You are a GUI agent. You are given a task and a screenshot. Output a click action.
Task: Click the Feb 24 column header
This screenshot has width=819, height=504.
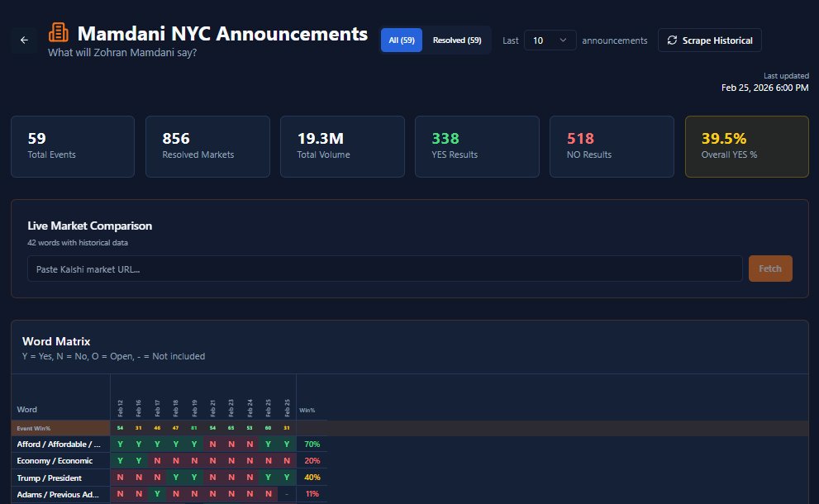tap(250, 408)
